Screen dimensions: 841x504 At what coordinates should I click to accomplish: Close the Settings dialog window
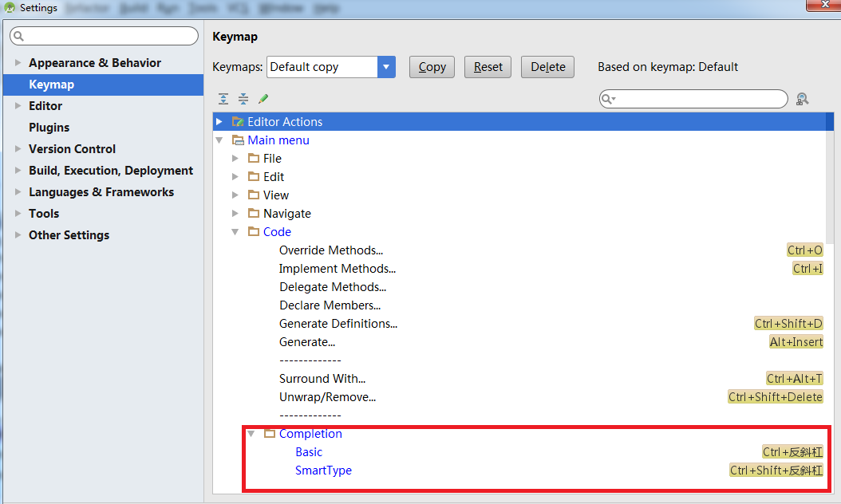tap(825, 5)
